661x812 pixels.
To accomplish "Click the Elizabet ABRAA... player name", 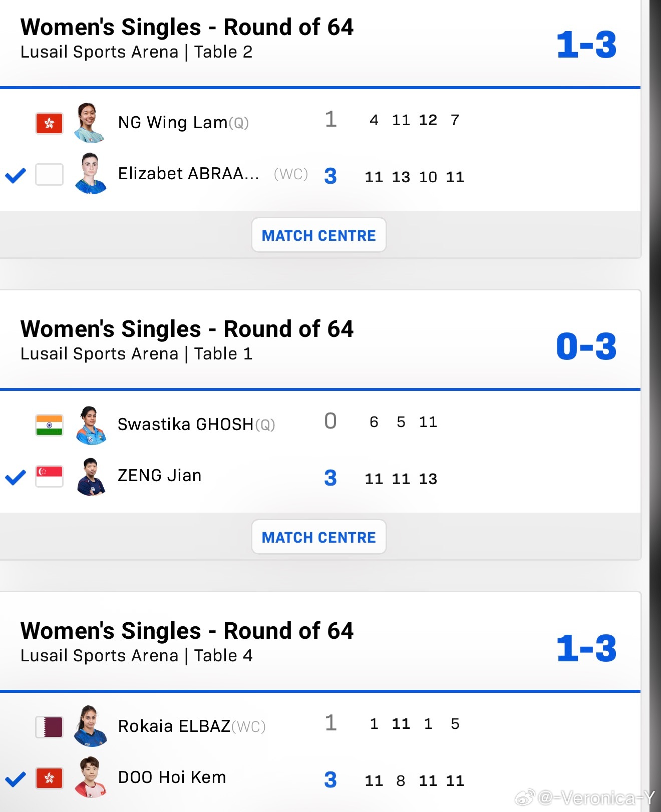I will 188,174.
